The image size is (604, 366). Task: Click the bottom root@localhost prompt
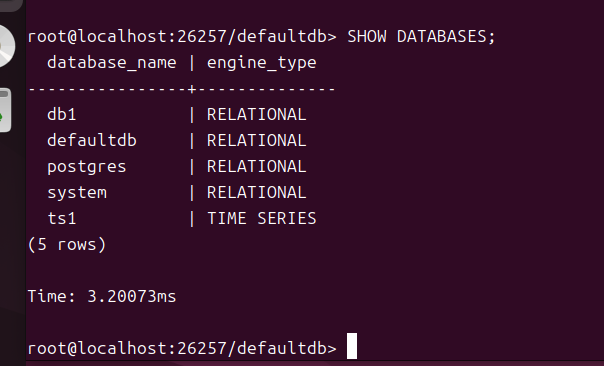(x=182, y=348)
